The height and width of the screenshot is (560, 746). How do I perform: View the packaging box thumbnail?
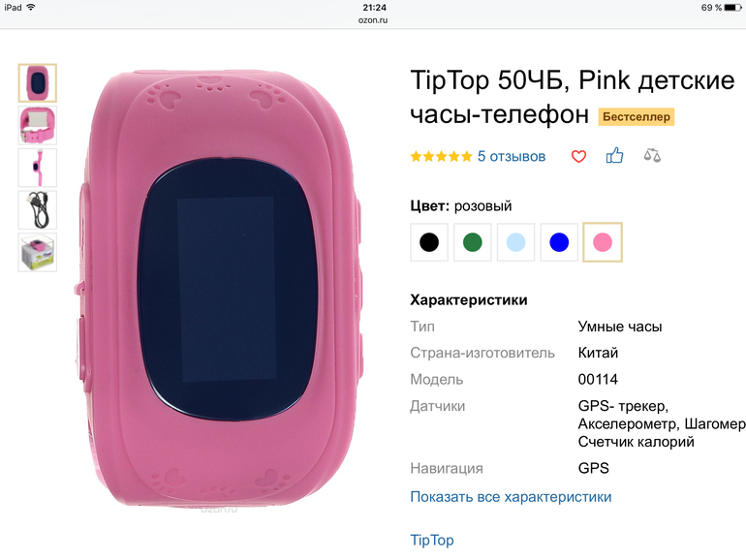point(38,252)
